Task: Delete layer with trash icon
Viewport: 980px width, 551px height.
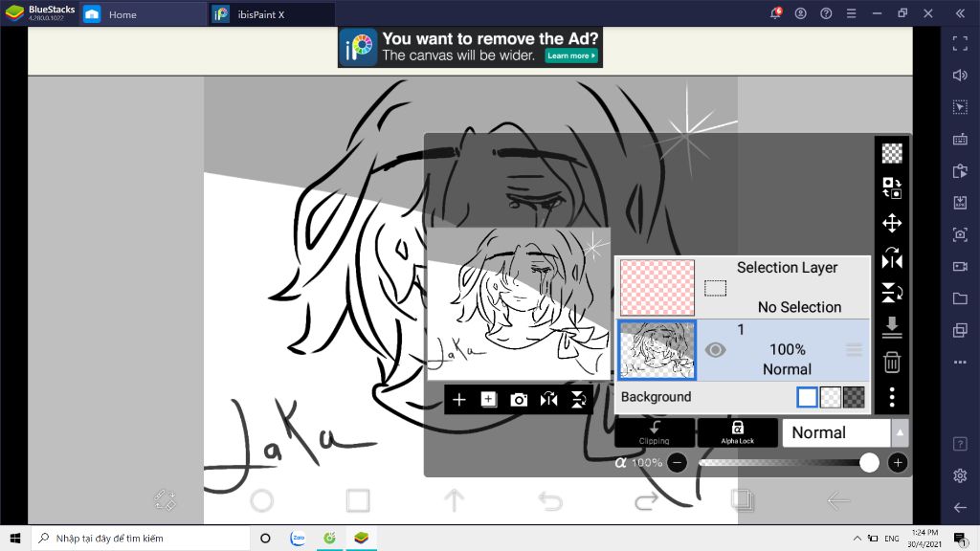Action: 892,362
